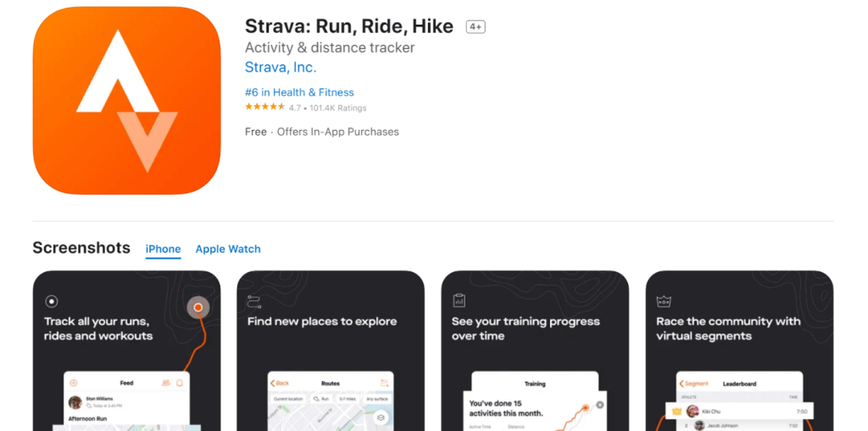Click the 'Routes' header text
This screenshot has height=431, width=868.
(x=331, y=383)
